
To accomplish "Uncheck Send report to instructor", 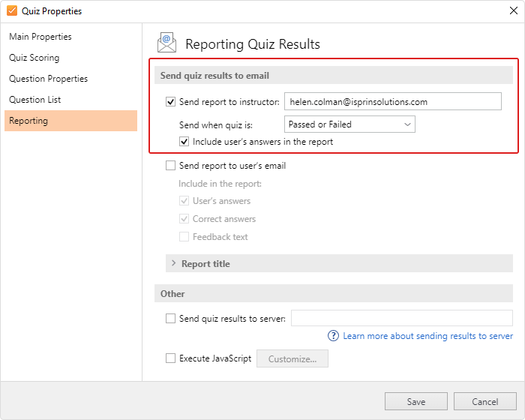I will [x=171, y=102].
